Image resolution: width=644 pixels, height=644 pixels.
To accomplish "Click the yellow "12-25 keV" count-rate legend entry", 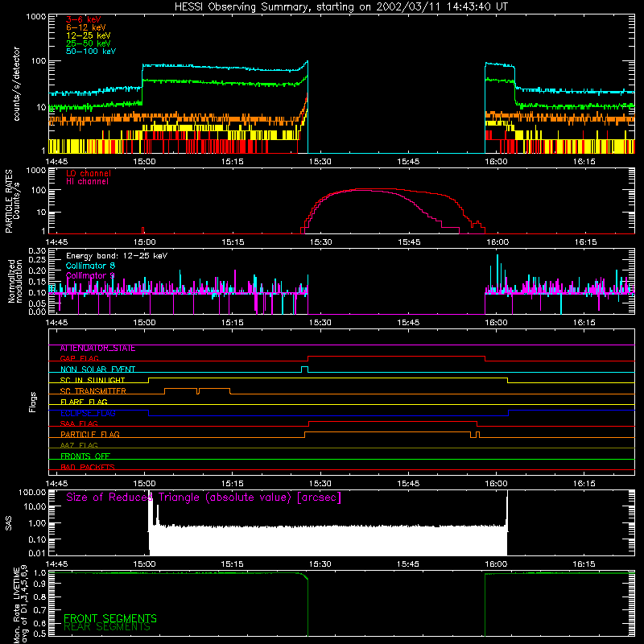I will point(89,35).
